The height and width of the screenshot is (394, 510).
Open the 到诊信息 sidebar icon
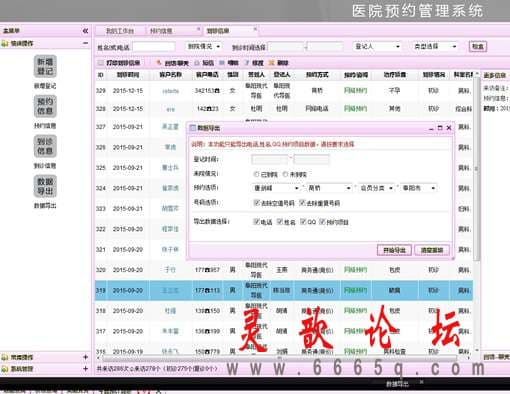click(x=45, y=146)
